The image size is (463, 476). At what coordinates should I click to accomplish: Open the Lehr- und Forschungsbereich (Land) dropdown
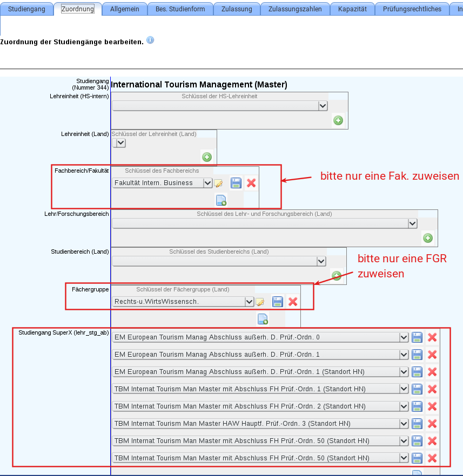265,223
